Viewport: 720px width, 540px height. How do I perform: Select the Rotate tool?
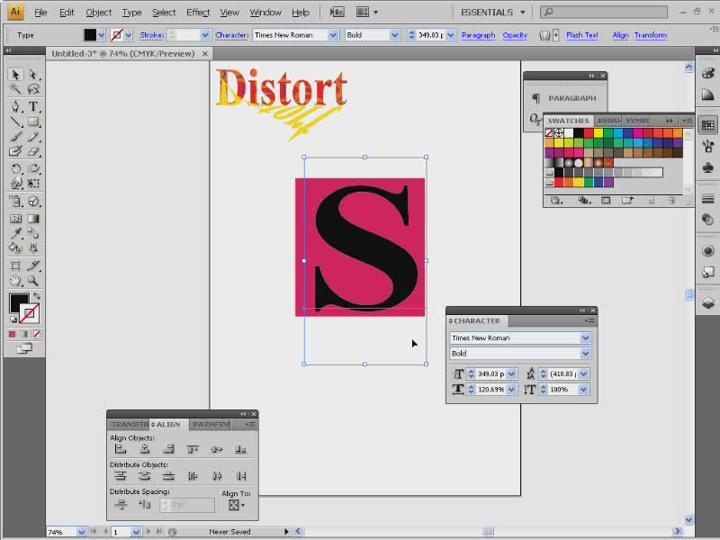pos(15,169)
